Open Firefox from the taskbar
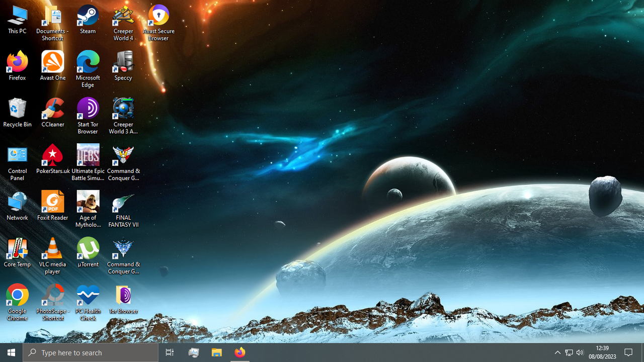This screenshot has width=644, height=362. click(x=240, y=352)
